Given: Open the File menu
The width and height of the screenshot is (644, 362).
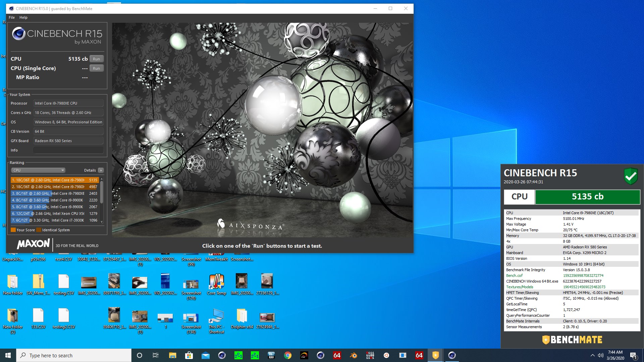Looking at the screenshot, I should click(x=12, y=17).
